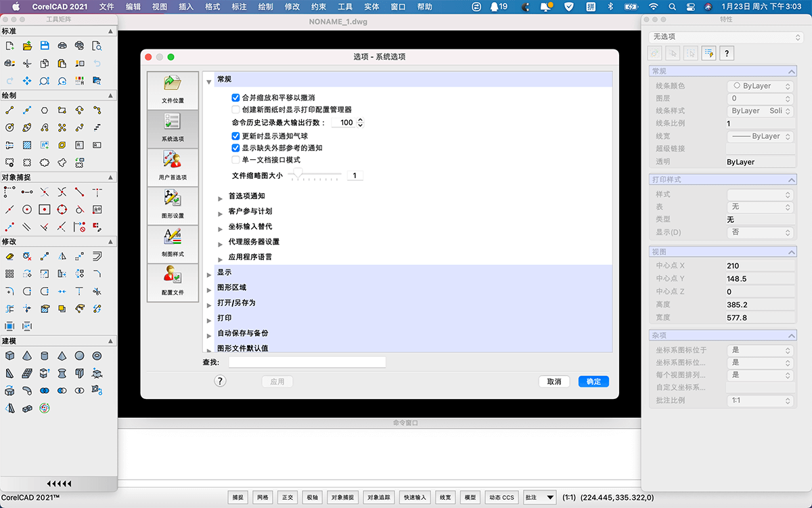Open the 工具 menu

click(x=345, y=7)
